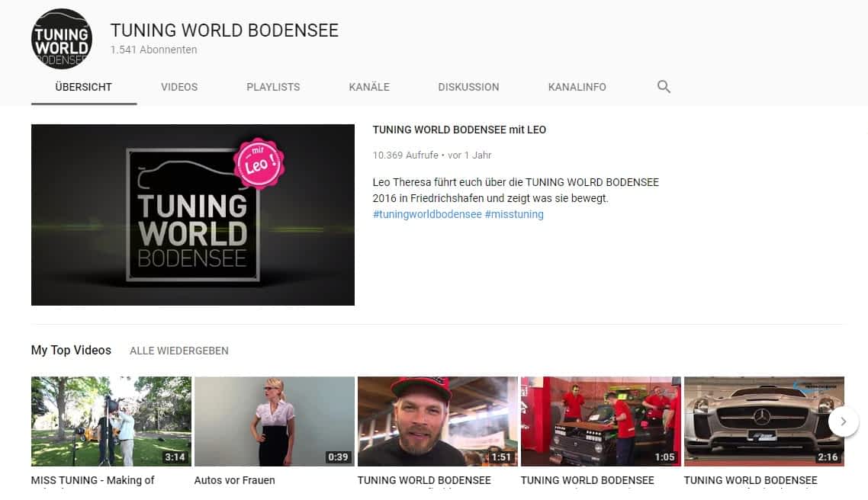This screenshot has width=868, height=500.
Task: Open the 2:16 silver Mercedes video thumbnail
Action: [764, 421]
